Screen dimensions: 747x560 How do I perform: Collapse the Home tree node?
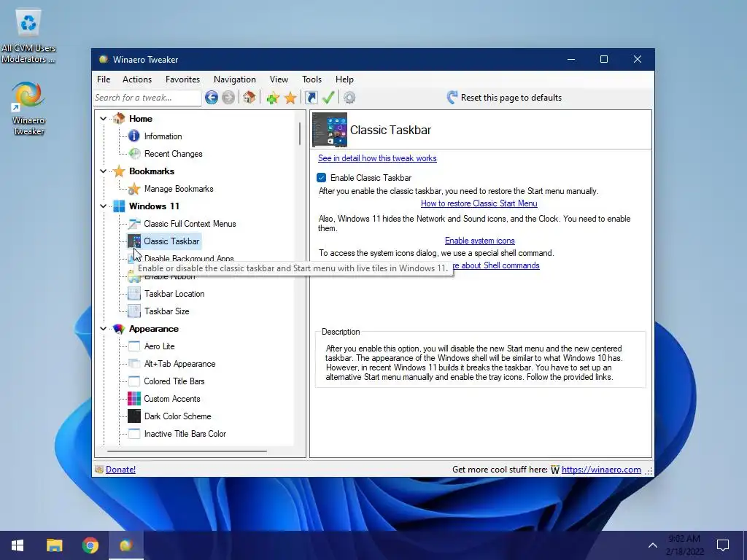click(104, 119)
